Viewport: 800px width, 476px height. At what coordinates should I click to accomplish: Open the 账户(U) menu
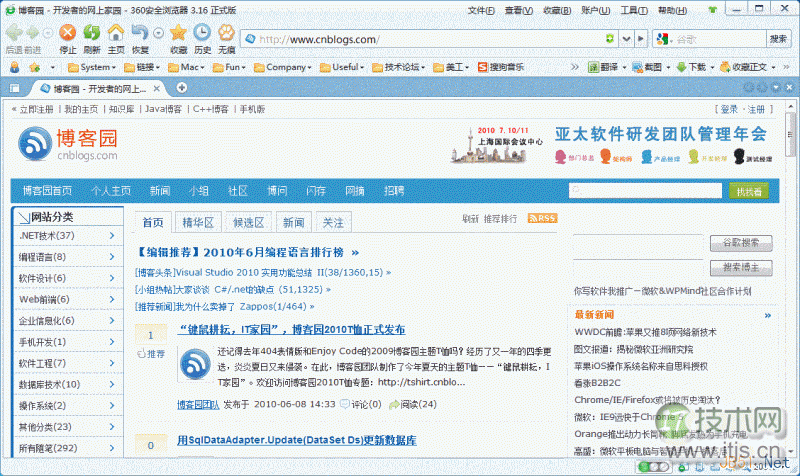pos(595,10)
